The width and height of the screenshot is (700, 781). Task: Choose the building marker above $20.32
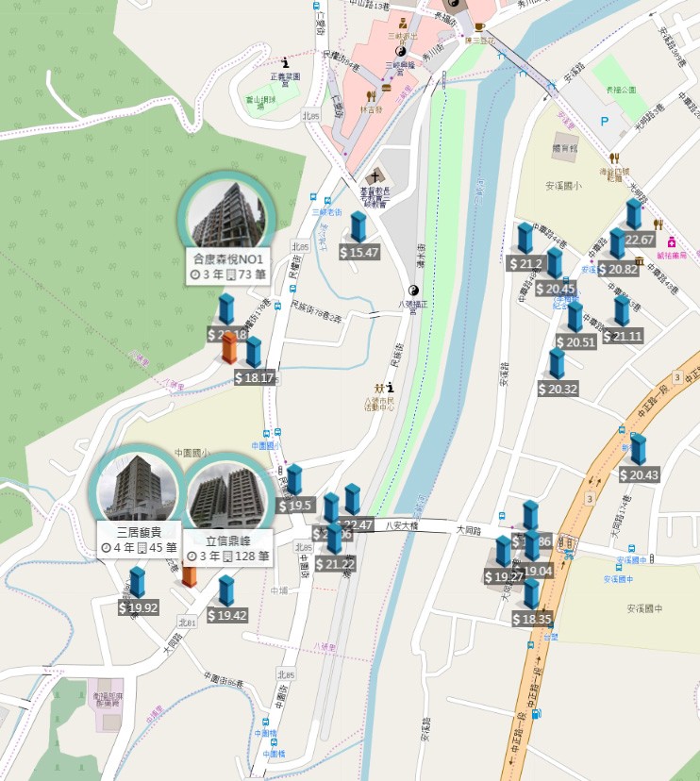click(x=557, y=363)
